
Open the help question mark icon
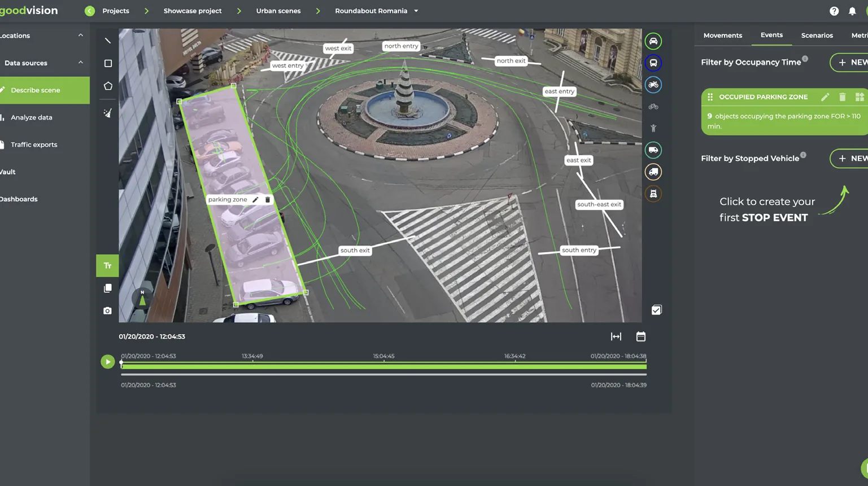(834, 11)
